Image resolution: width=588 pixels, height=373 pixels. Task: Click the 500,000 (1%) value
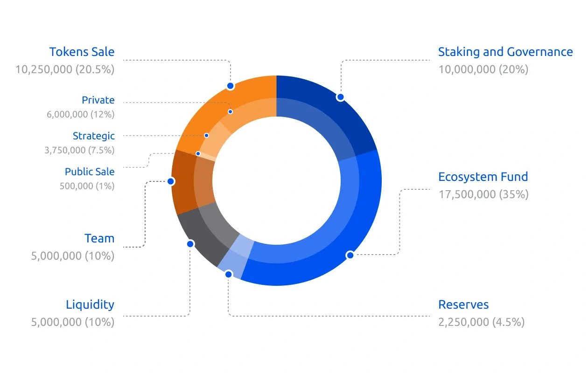pos(87,186)
